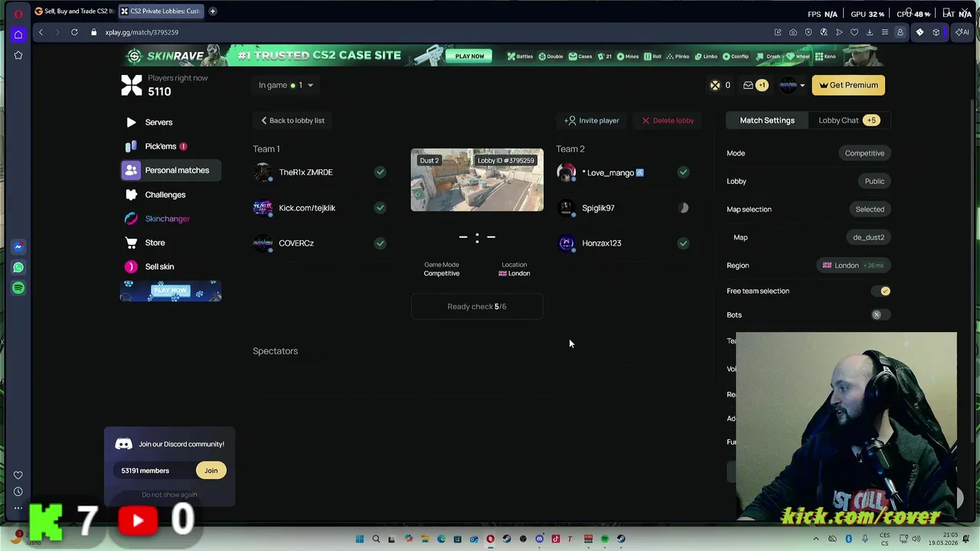
Task: Toggle the Bots switch
Action: pos(881,315)
